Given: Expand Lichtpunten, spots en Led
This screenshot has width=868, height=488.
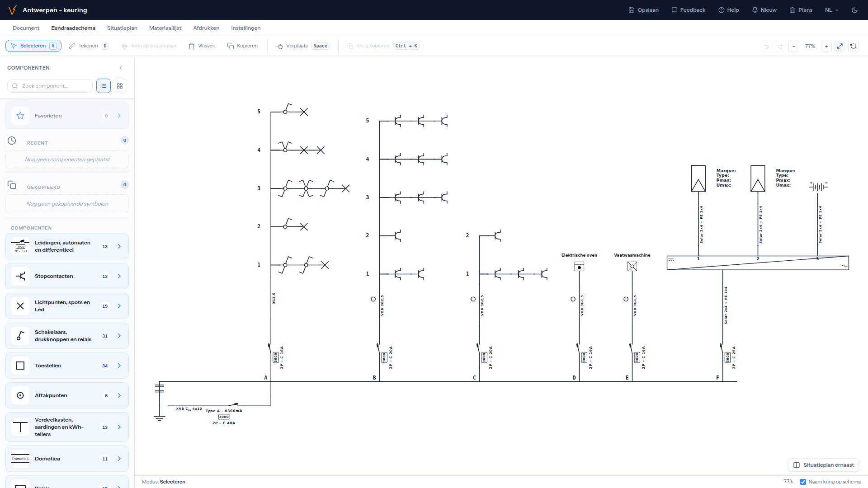Looking at the screenshot, I should click(67, 306).
